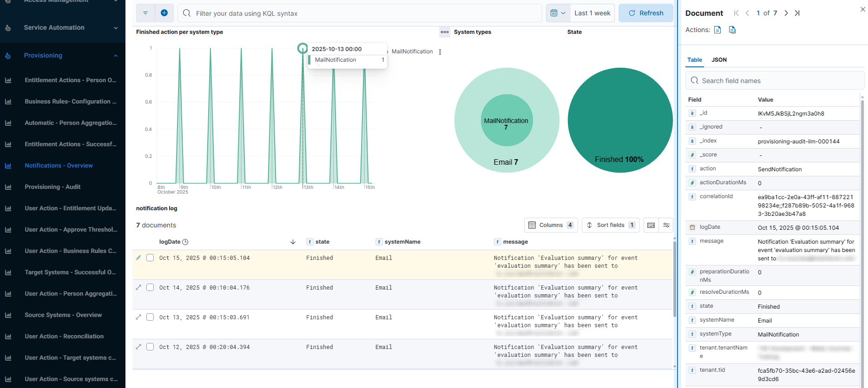The width and height of the screenshot is (868, 388).
Task: Open display settings icon in log toolbar
Action: (666, 225)
